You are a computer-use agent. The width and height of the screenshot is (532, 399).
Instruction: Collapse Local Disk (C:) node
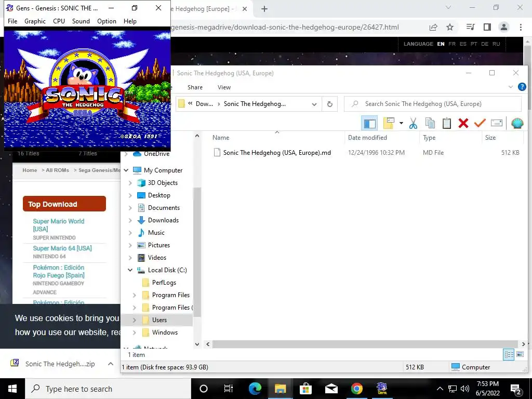[130, 270]
